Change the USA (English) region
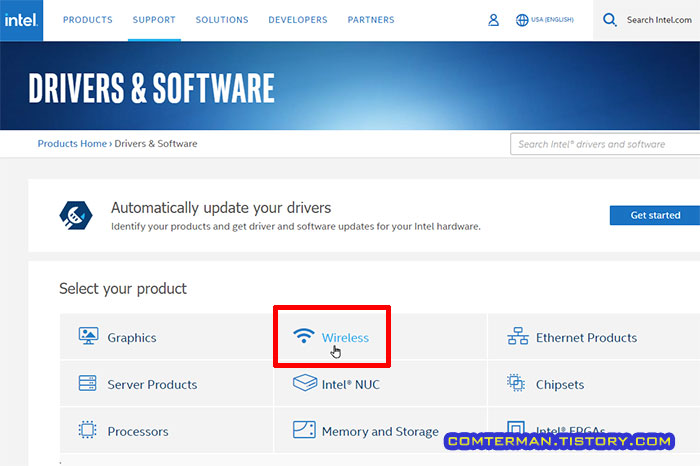The height and width of the screenshot is (466, 700). click(x=552, y=20)
